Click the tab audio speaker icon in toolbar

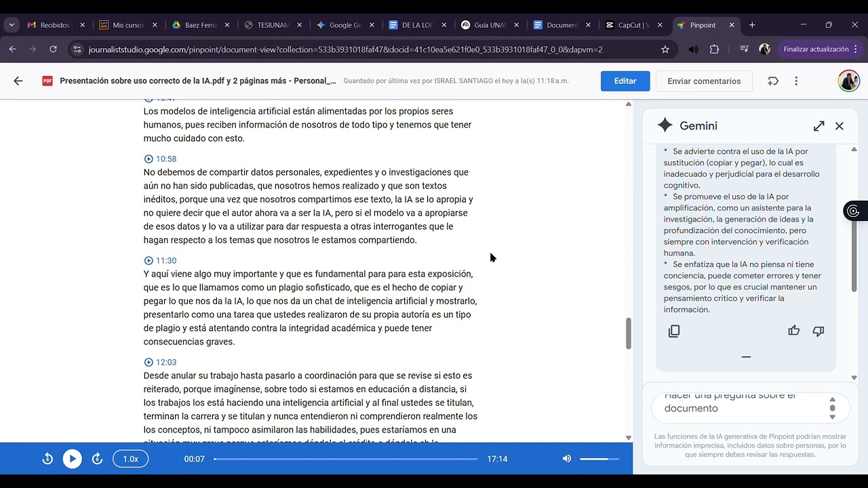pyautogui.click(x=693, y=49)
